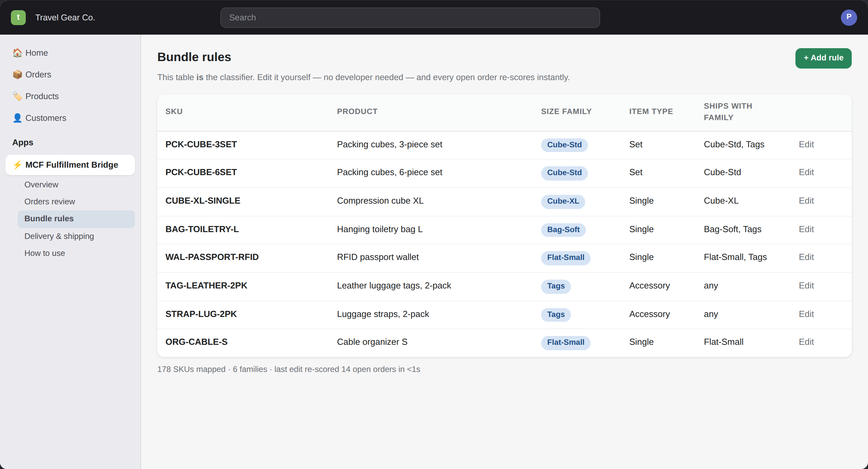Click the Bag-Soft size family badge

click(x=563, y=230)
